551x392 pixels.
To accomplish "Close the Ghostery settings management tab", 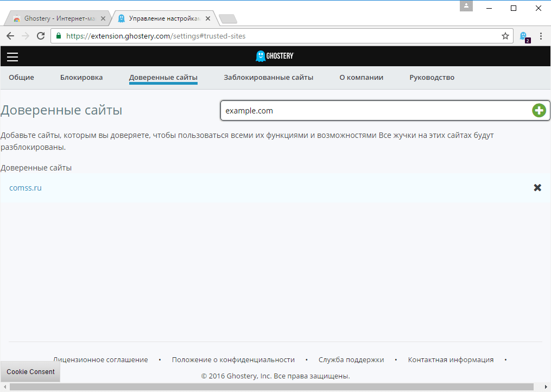I will (x=208, y=18).
